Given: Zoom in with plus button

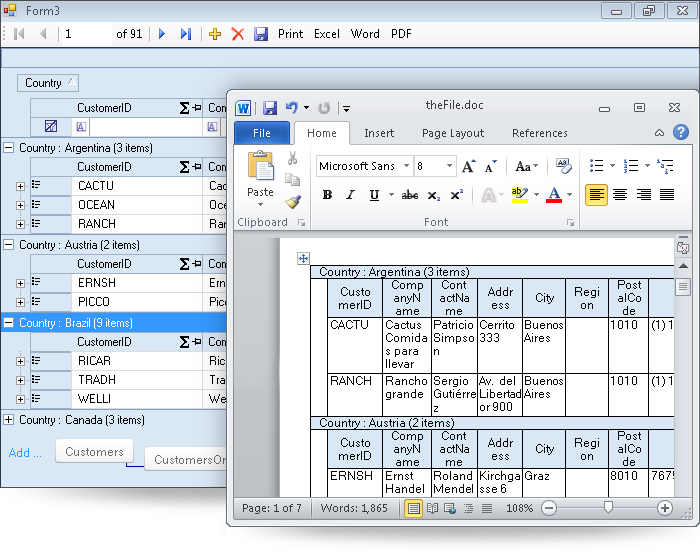Looking at the screenshot, I should tap(665, 508).
